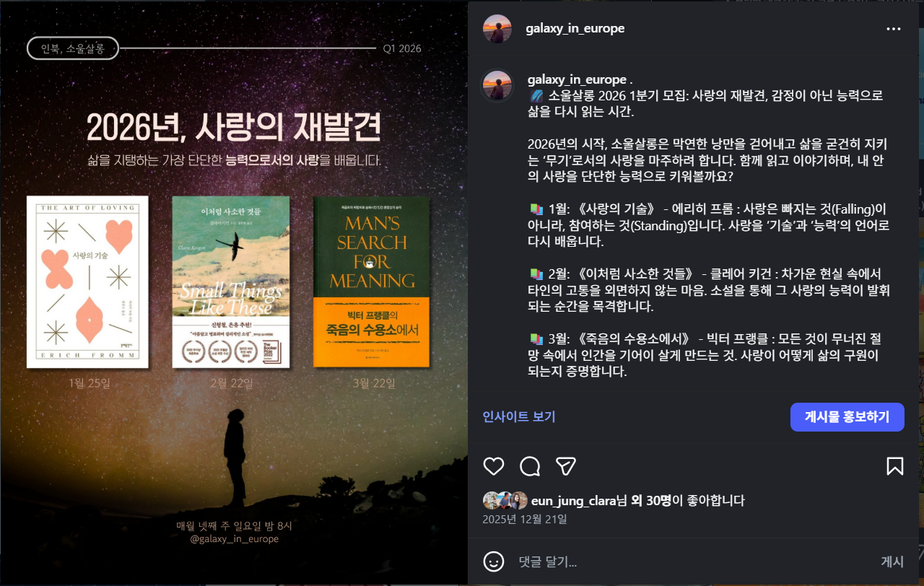This screenshot has width=924, height=586.
Task: Click the 2025년 12월 21일 post date
Action: (525, 519)
